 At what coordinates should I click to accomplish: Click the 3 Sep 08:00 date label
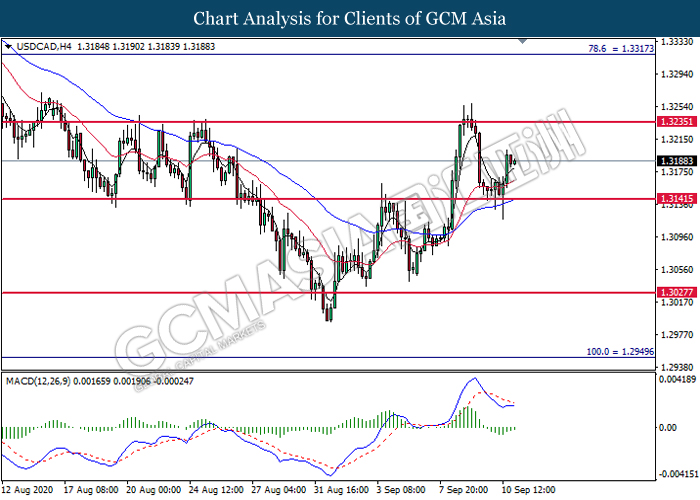[401, 490]
